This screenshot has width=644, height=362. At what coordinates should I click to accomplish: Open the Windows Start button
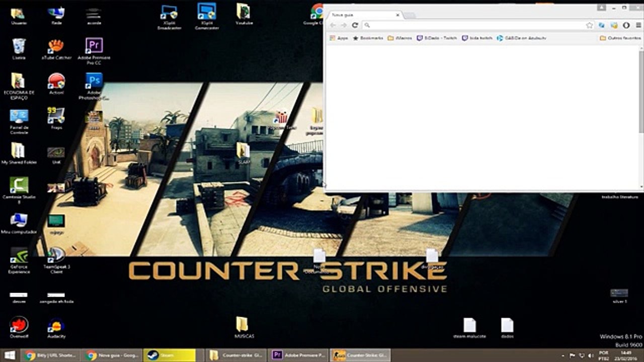10,355
